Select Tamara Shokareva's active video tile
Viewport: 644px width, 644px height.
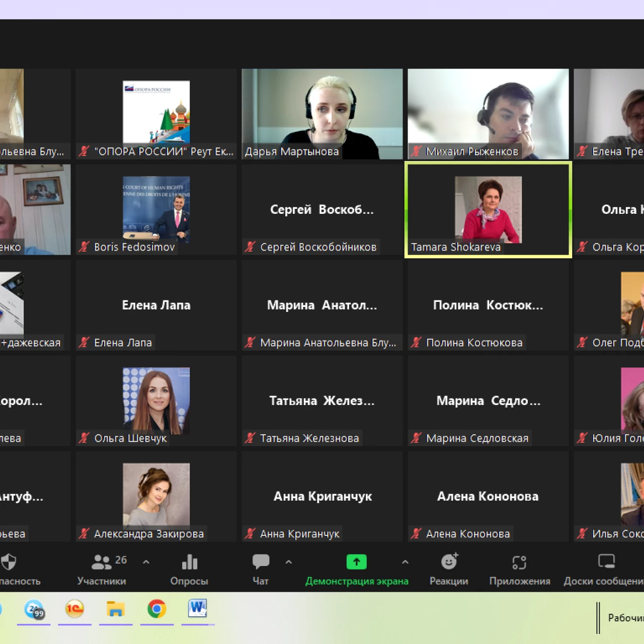point(488,209)
